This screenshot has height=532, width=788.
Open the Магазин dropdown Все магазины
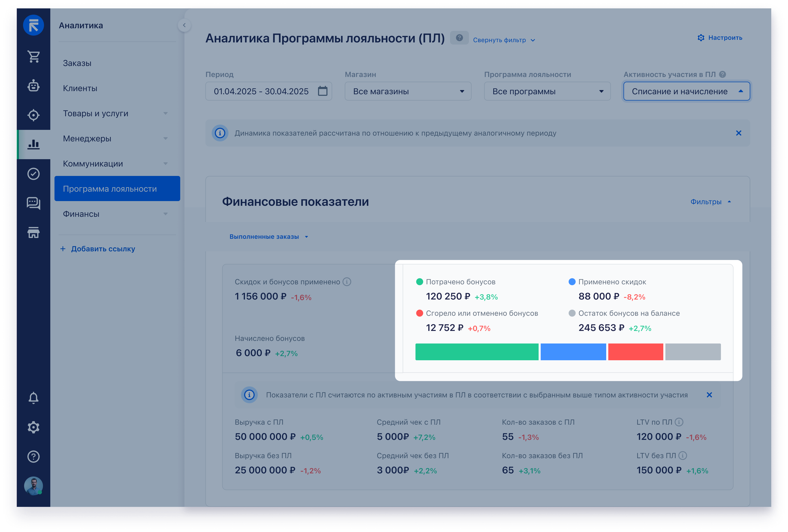click(x=408, y=91)
